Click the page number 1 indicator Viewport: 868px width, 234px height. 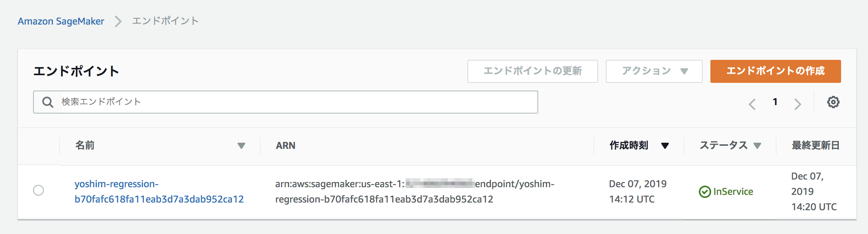pos(775,102)
